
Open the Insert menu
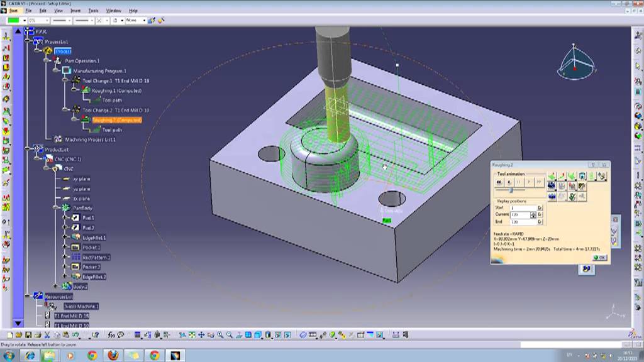tap(75, 11)
